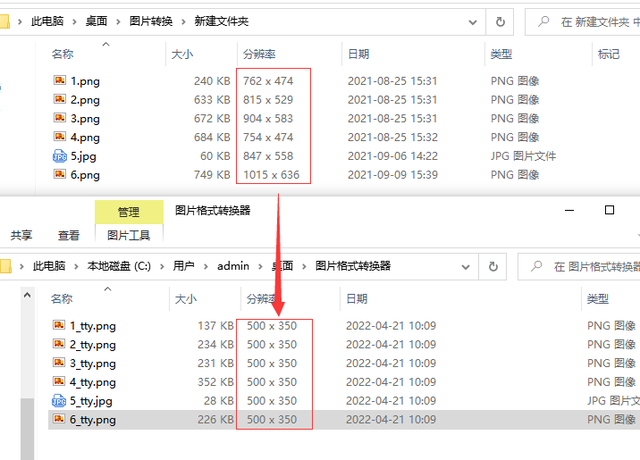
Task: Open the 共享 ribbon tab
Action: 21,235
